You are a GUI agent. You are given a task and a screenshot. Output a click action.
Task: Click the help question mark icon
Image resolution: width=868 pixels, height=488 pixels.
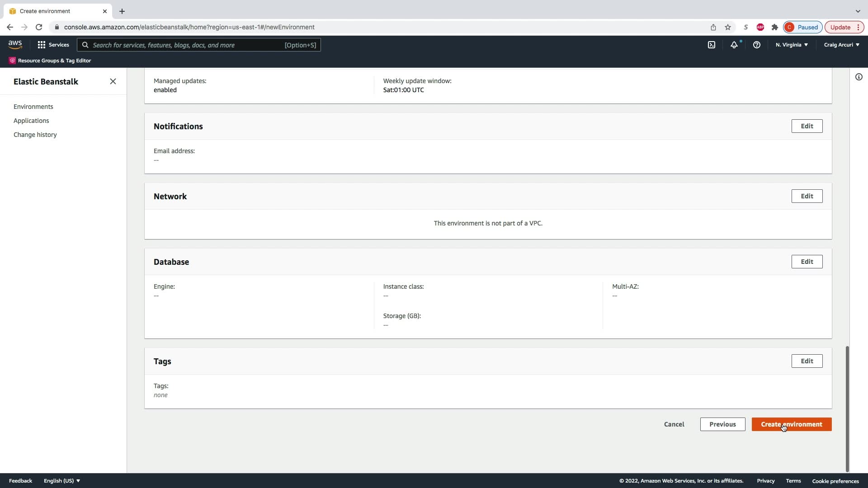[x=756, y=45]
